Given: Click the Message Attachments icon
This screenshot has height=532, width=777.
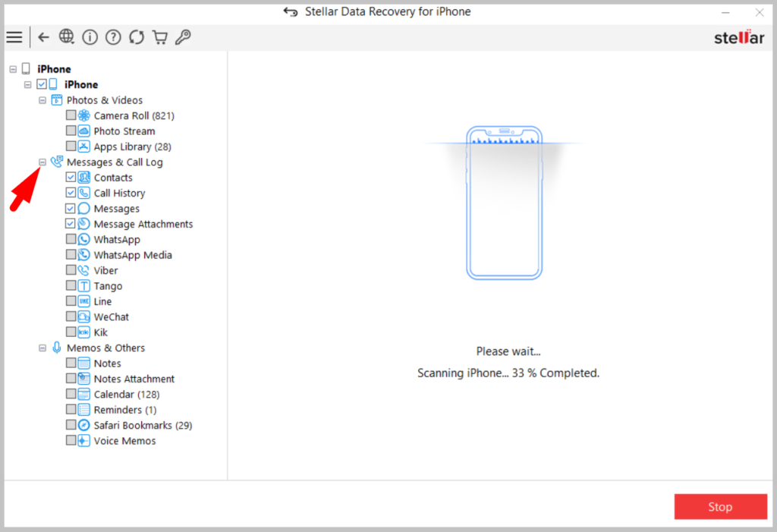Looking at the screenshot, I should click(84, 224).
